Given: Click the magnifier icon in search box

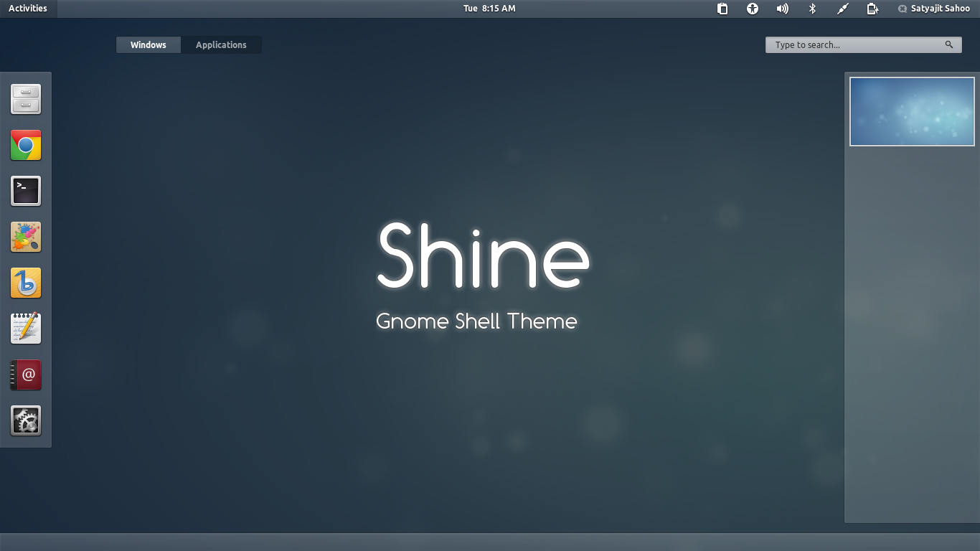Looking at the screenshot, I should [x=949, y=44].
